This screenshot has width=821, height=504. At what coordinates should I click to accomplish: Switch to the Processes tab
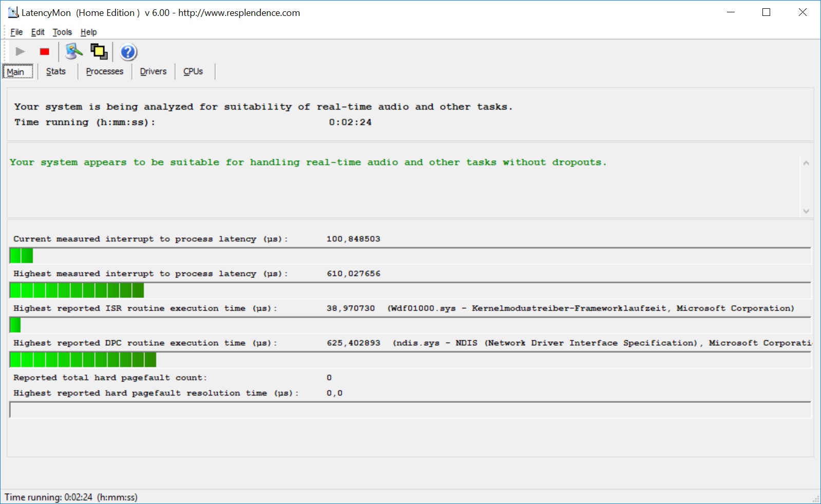pos(105,71)
